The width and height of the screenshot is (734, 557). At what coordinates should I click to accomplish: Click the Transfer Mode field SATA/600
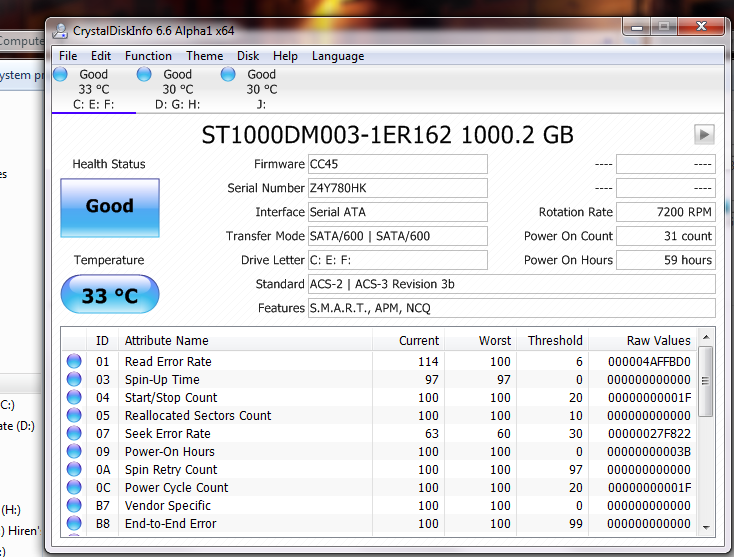397,236
